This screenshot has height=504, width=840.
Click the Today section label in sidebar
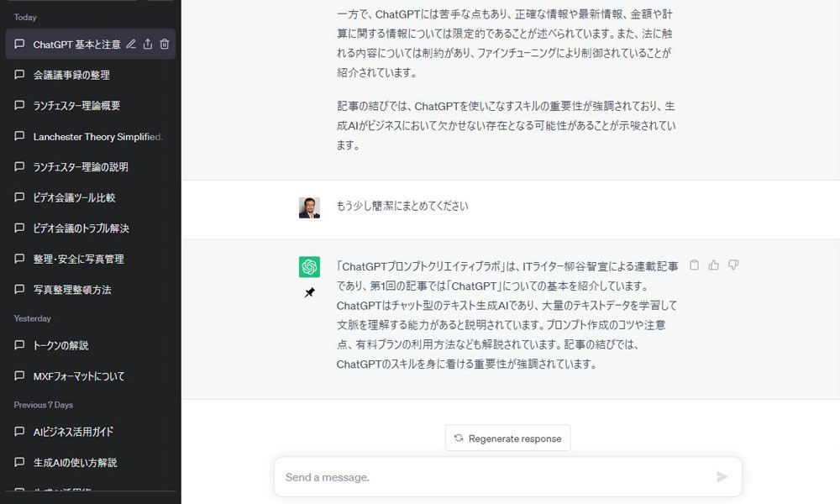25,17
